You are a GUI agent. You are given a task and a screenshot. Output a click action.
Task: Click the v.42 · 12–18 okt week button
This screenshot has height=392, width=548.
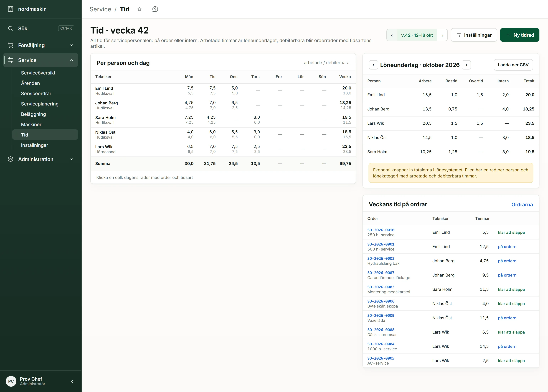click(x=417, y=35)
